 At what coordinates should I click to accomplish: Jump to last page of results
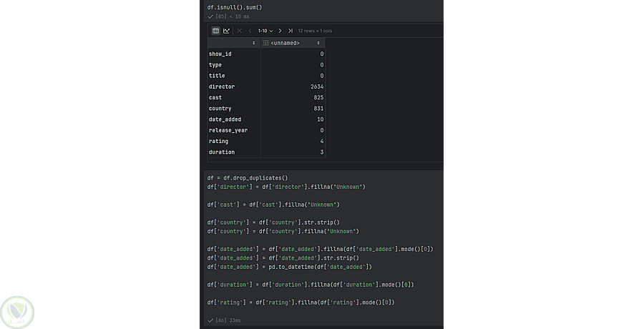(290, 31)
